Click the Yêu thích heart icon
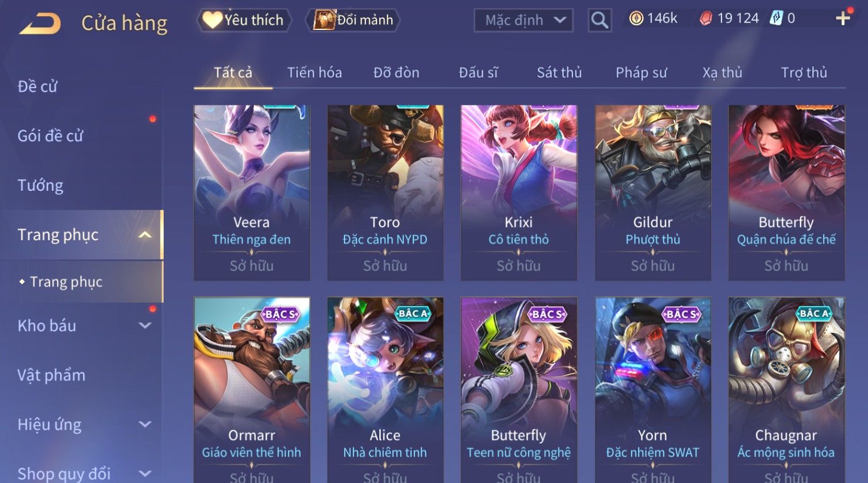This screenshot has width=868, height=483. [x=212, y=20]
